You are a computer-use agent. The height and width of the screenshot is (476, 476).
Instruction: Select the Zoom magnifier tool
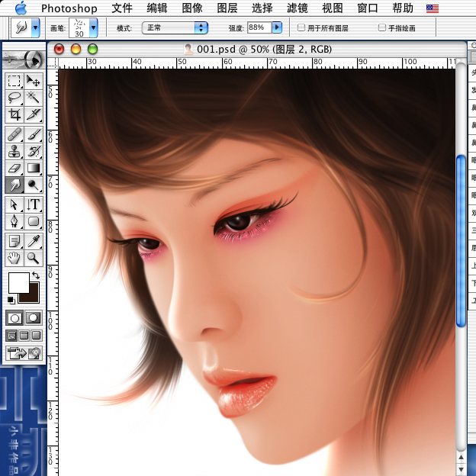click(33, 258)
